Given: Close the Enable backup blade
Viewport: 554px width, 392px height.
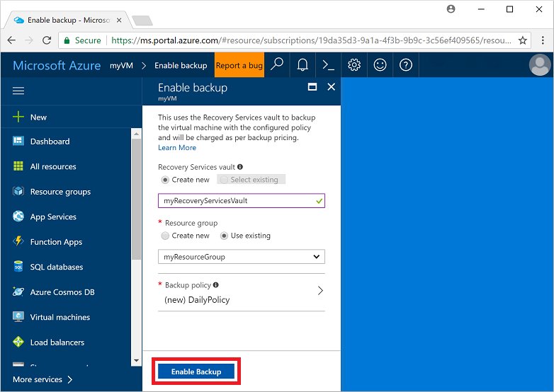Looking at the screenshot, I should click(331, 87).
